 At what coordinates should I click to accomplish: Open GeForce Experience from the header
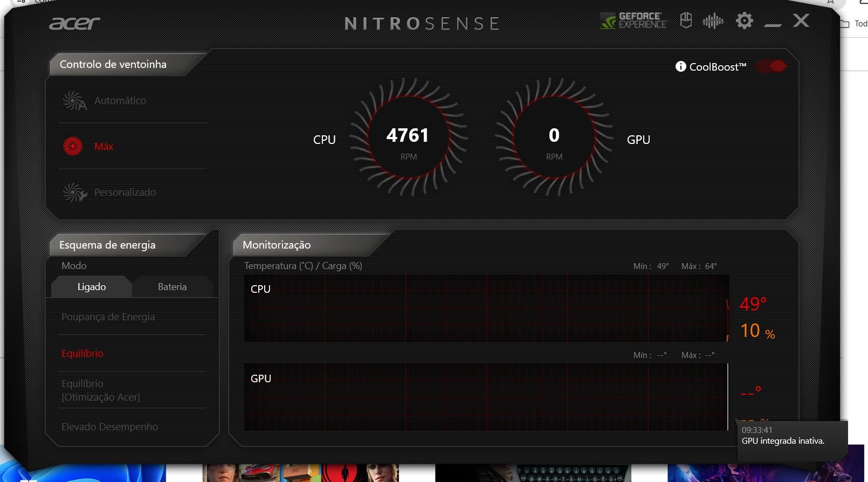click(633, 20)
